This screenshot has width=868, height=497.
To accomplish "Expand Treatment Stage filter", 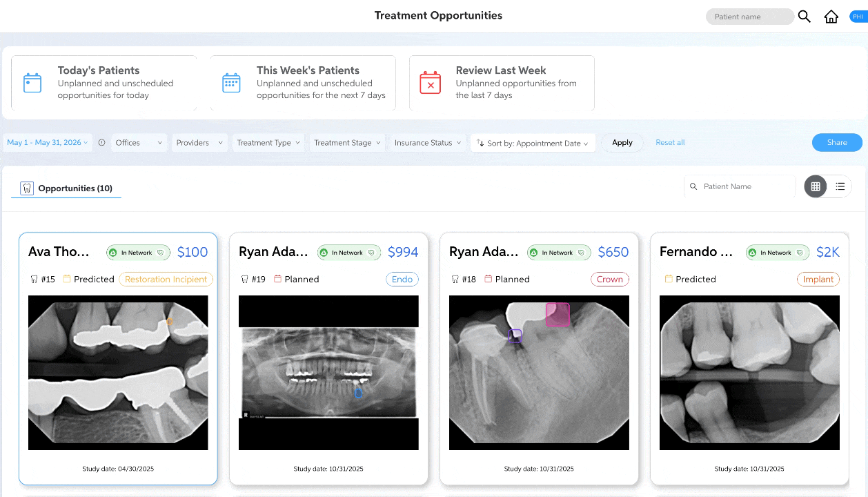I will pos(347,143).
